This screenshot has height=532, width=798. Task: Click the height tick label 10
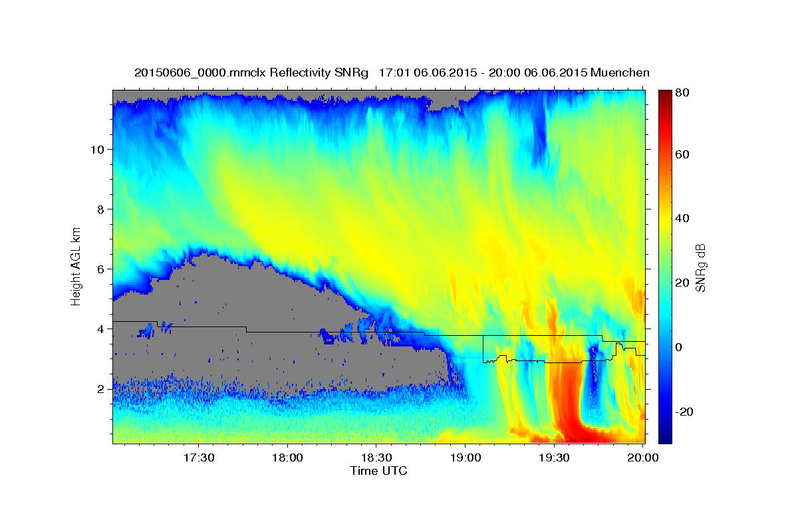tap(97, 149)
